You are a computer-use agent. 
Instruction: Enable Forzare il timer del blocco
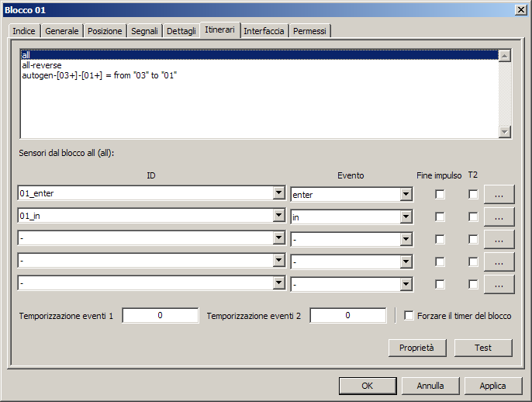409,316
